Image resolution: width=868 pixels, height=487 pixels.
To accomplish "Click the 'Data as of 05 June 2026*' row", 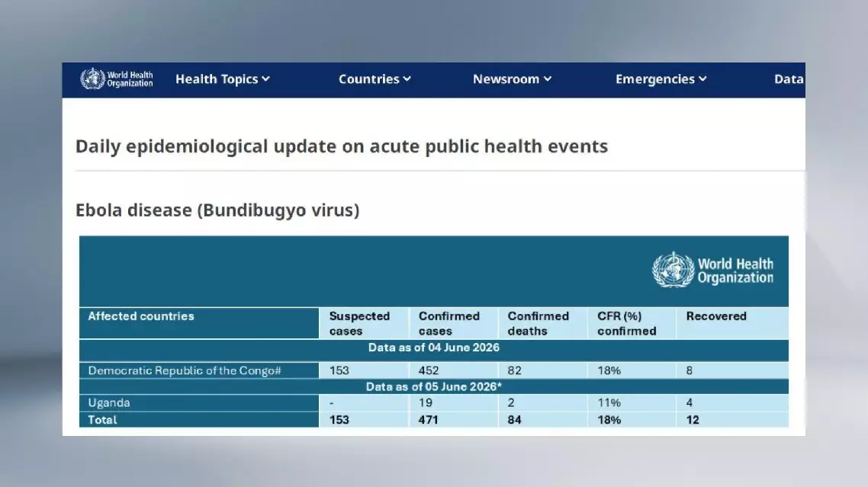I will 434,387.
